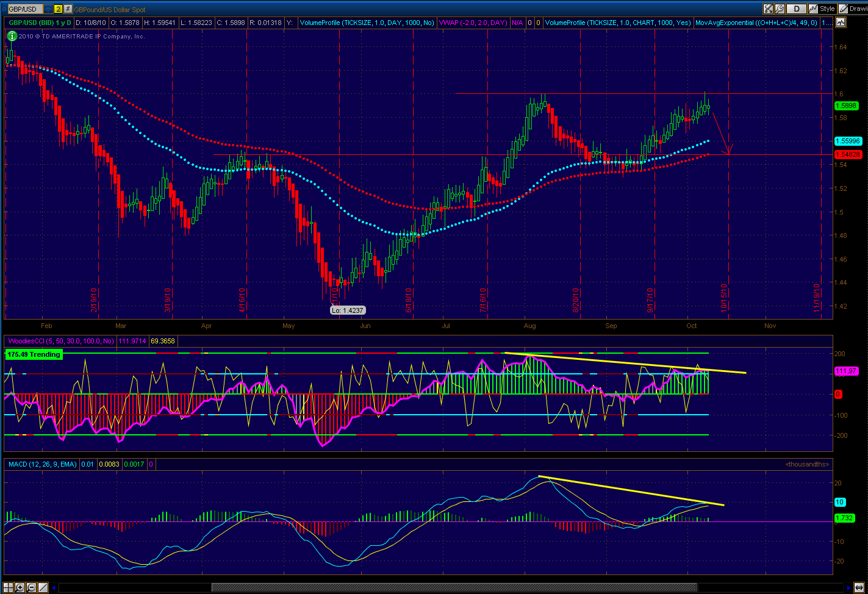The width and height of the screenshot is (868, 594).
Task: Click the blue left scroll arrow
Action: (54, 587)
